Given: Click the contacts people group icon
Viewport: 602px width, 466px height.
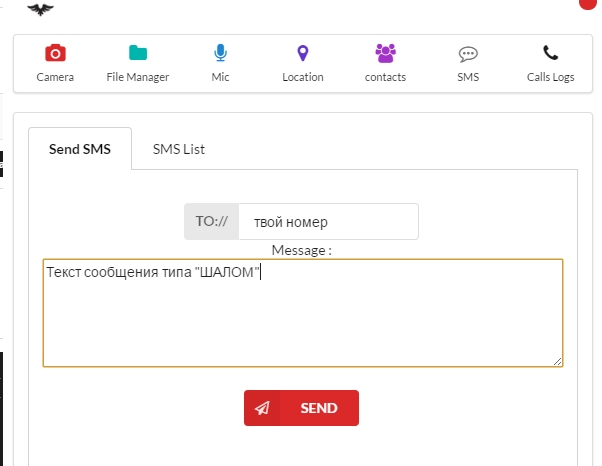Looking at the screenshot, I should point(385,54).
